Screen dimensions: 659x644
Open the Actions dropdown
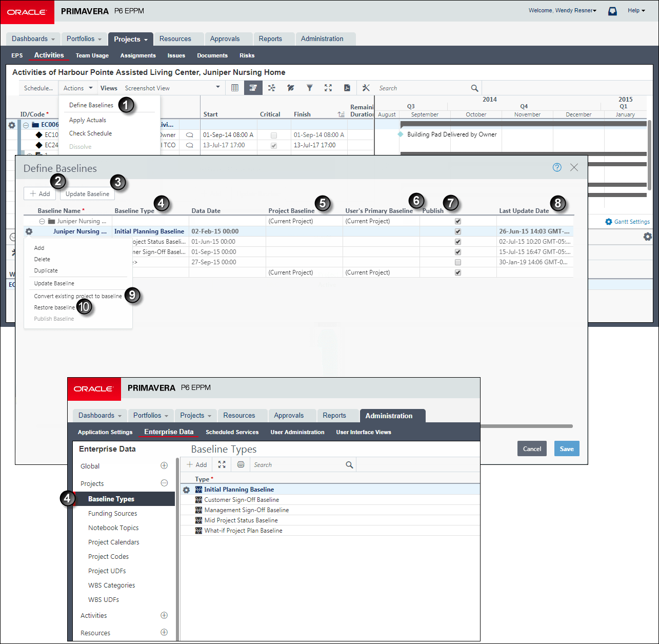pos(78,88)
